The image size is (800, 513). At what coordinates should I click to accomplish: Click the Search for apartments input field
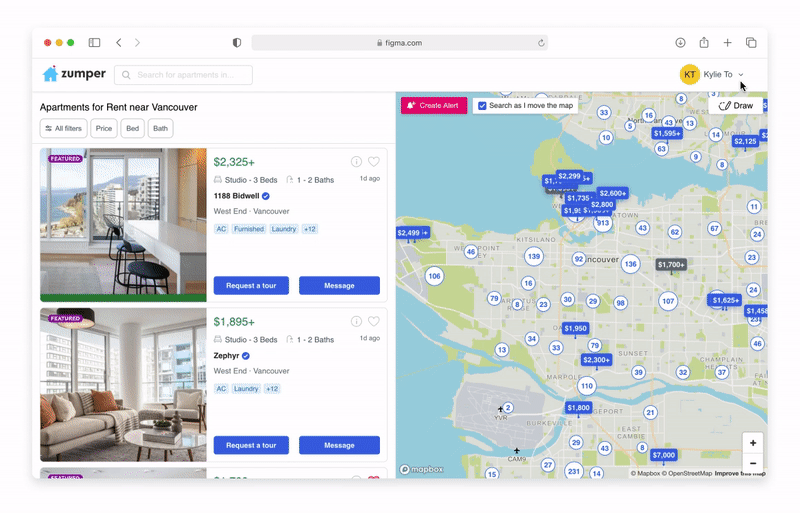183,75
